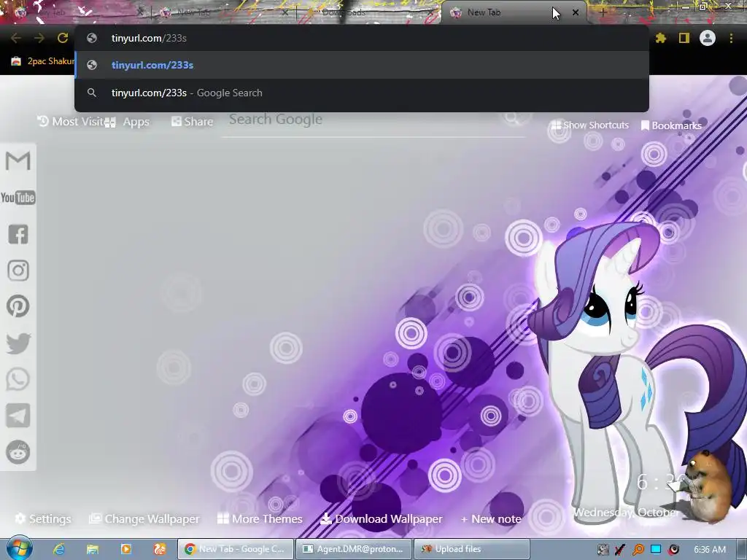Open Pinterest shortcut in sidebar
Image resolution: width=747 pixels, height=560 pixels.
coord(18,306)
